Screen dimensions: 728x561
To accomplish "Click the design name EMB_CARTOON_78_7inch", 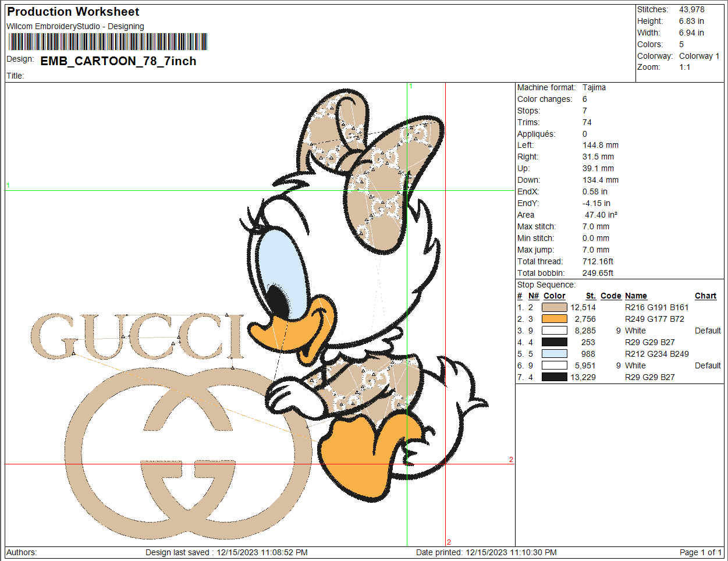I will tap(118, 61).
